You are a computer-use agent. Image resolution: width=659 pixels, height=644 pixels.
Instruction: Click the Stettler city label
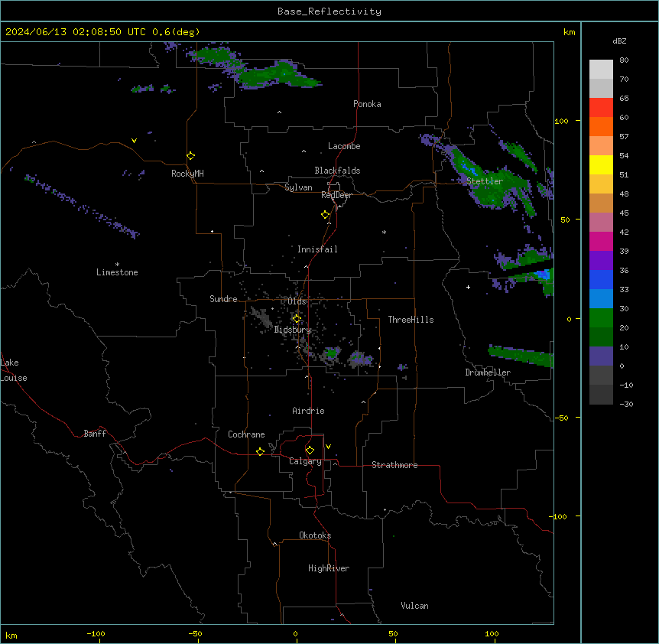click(485, 181)
